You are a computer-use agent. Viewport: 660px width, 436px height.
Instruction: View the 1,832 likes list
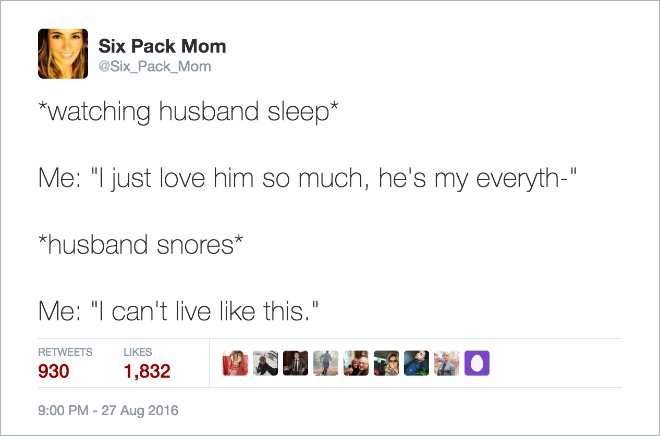pyautogui.click(x=146, y=372)
